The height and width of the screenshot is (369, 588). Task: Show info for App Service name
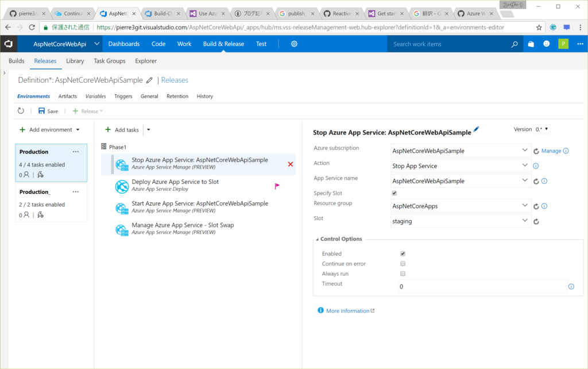point(544,181)
